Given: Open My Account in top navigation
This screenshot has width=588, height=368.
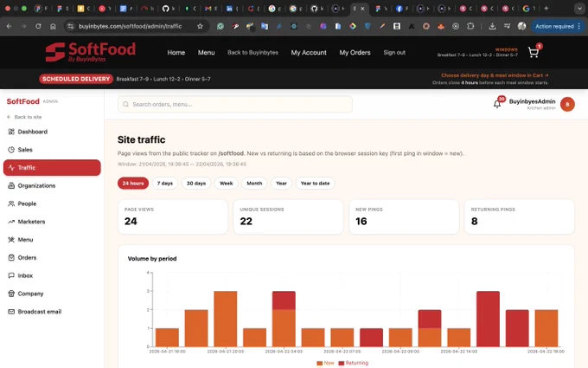Looking at the screenshot, I should click(x=309, y=53).
